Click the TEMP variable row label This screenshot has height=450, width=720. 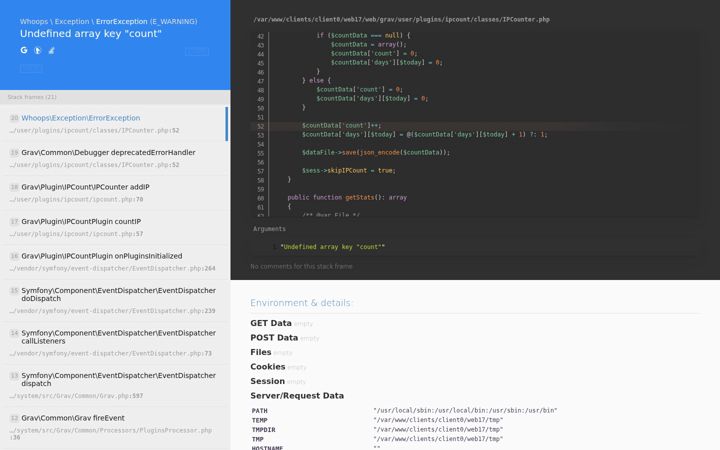(259, 420)
